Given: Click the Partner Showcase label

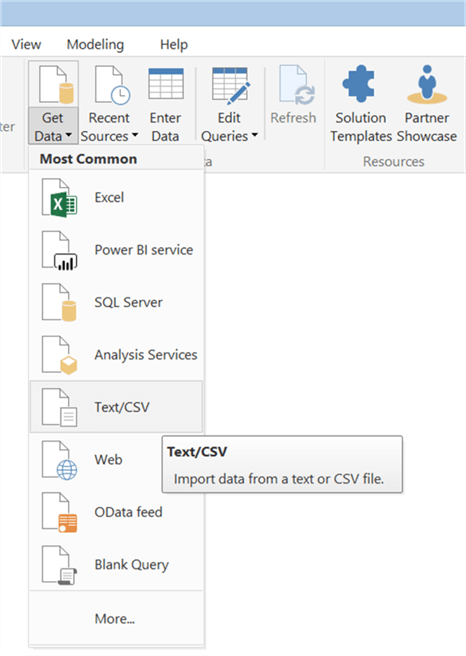Looking at the screenshot, I should click(x=427, y=127).
